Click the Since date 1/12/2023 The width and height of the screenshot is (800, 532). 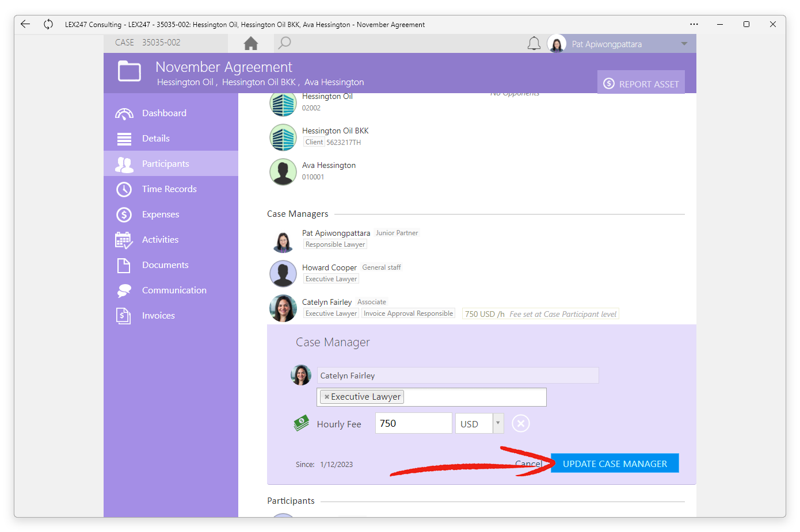pyautogui.click(x=337, y=465)
